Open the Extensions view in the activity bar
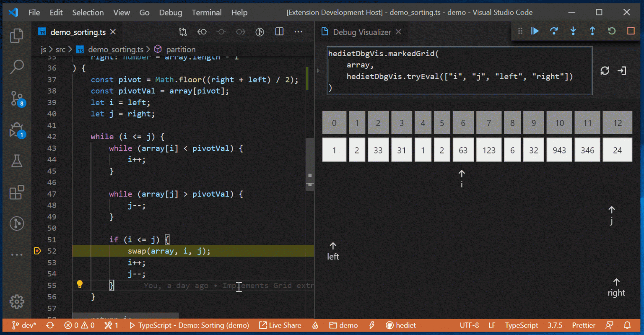The width and height of the screenshot is (644, 335). click(x=17, y=192)
